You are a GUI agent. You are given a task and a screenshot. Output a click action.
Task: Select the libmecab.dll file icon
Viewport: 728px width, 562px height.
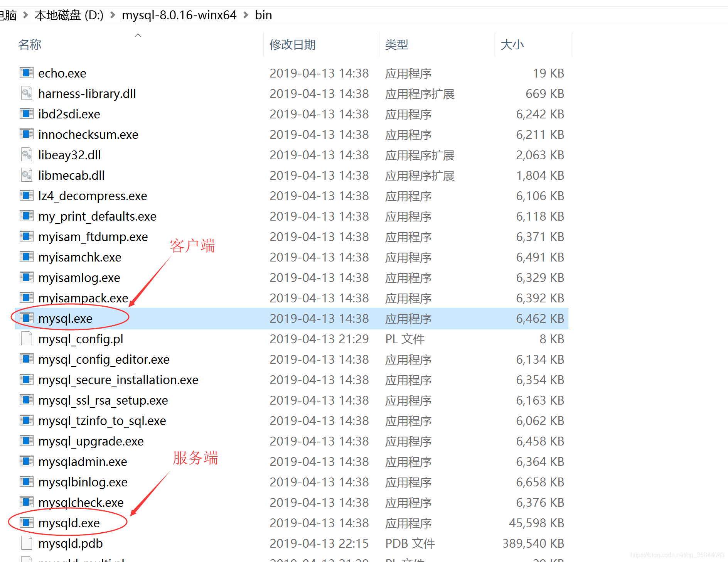point(27,175)
